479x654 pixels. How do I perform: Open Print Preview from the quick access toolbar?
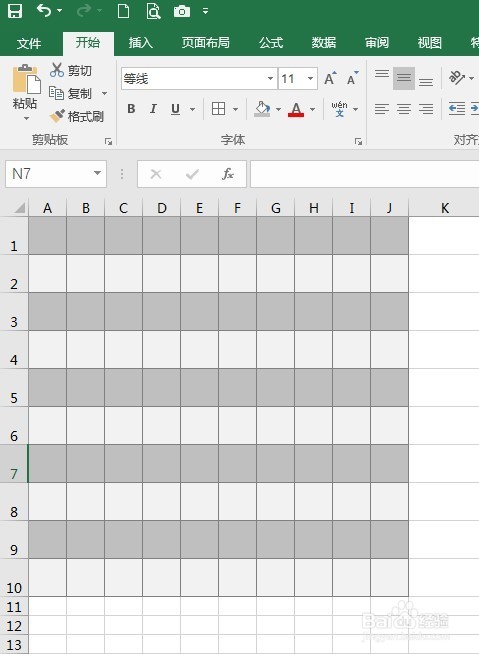click(153, 11)
